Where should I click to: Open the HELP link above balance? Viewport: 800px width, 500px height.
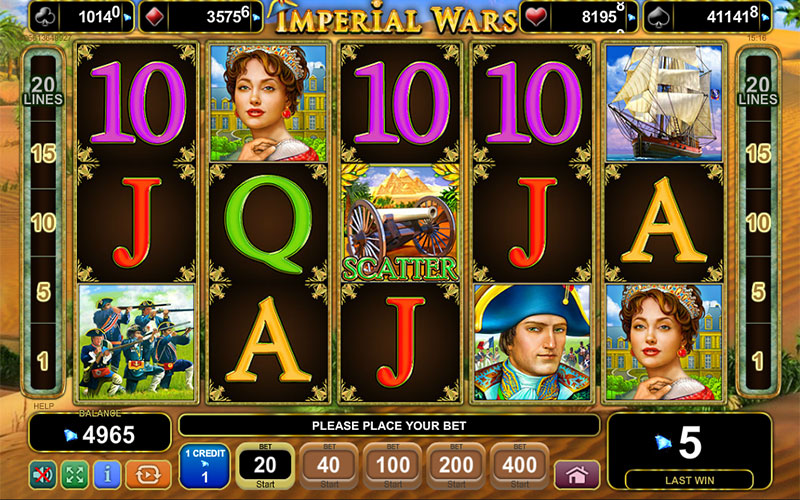(x=43, y=407)
